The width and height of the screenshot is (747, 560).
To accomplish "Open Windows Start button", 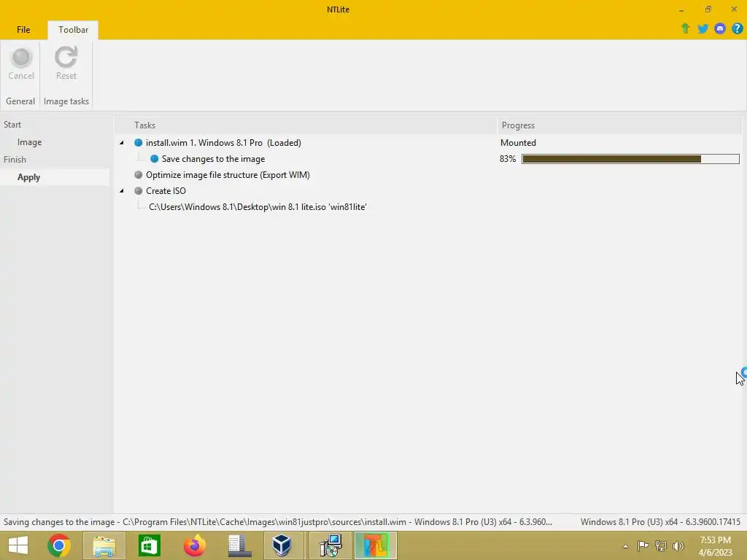I will (18, 545).
